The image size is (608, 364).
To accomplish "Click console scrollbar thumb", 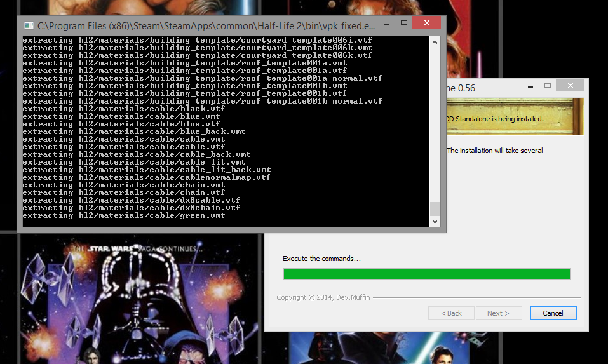I will point(435,208).
